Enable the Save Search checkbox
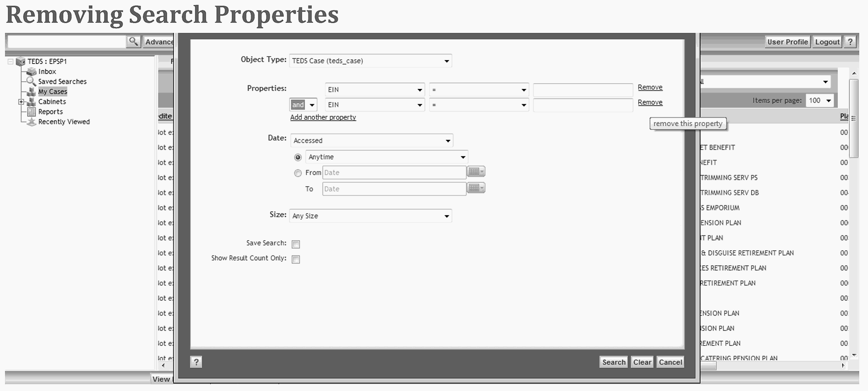This screenshot has height=391, width=868. pos(296,244)
